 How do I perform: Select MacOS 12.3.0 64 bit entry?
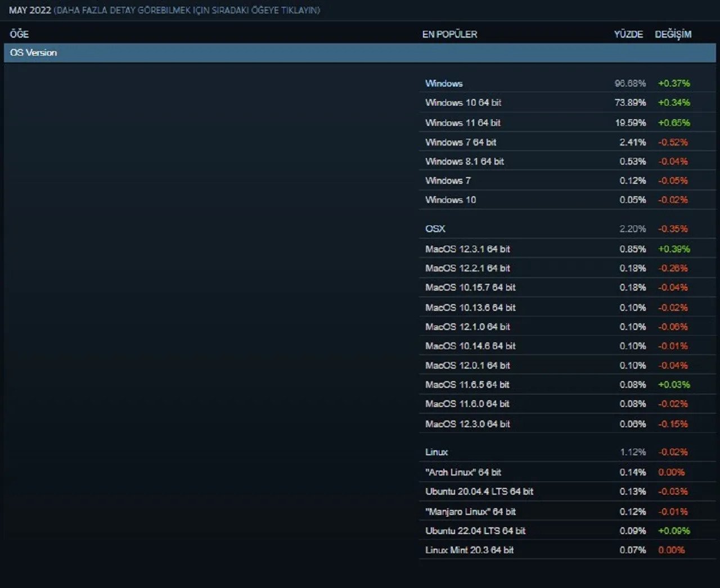coord(567,424)
